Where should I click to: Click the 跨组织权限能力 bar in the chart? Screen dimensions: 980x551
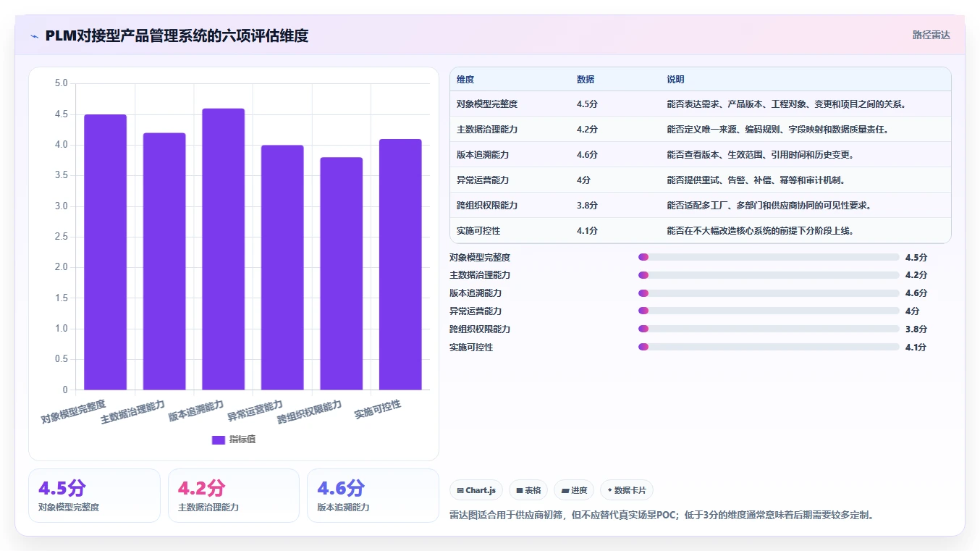click(x=342, y=274)
